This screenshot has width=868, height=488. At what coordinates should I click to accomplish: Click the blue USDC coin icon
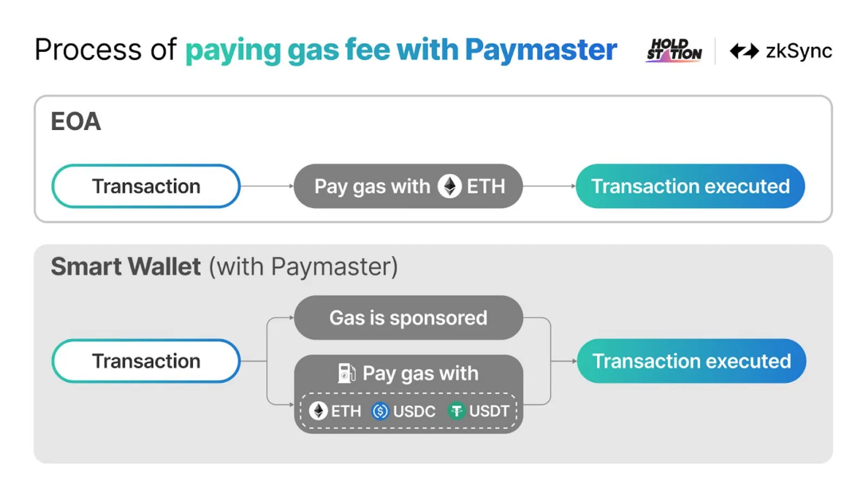(x=380, y=411)
